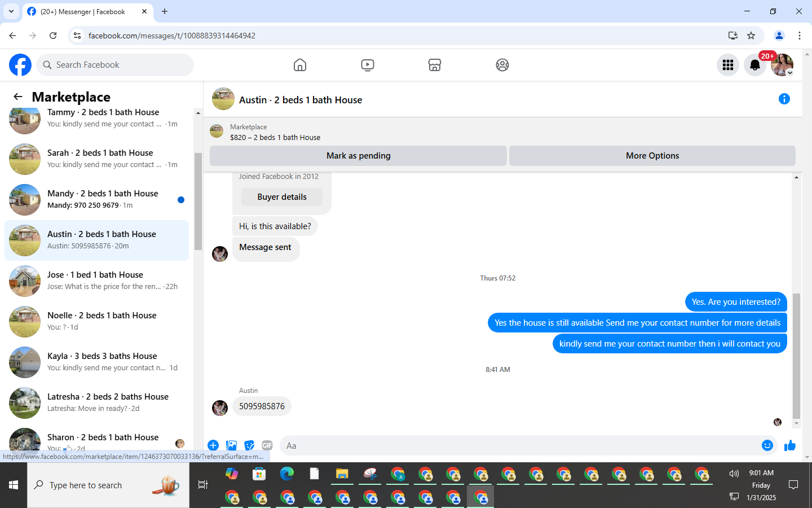View Buyer details
Screen dimensions: 812x508
pyautogui.click(x=282, y=197)
